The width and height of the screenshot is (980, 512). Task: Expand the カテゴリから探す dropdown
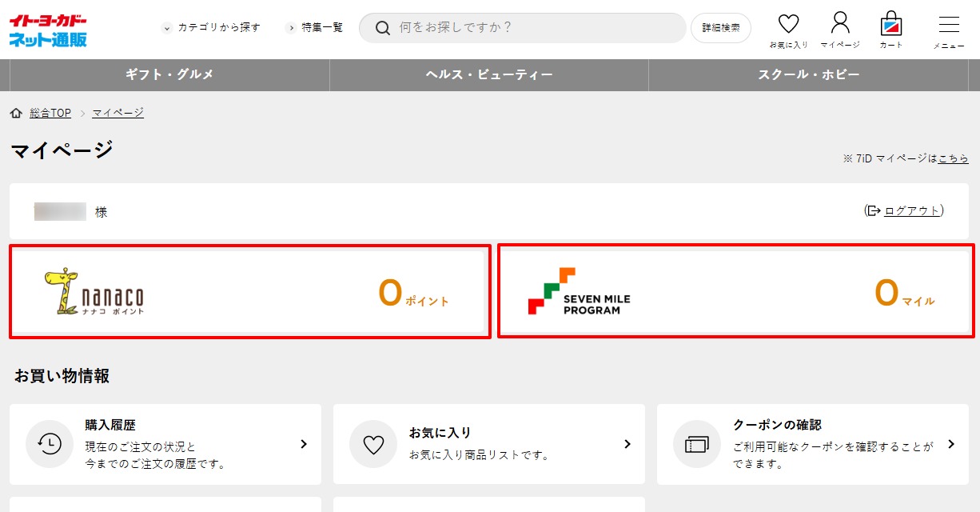pos(212,28)
